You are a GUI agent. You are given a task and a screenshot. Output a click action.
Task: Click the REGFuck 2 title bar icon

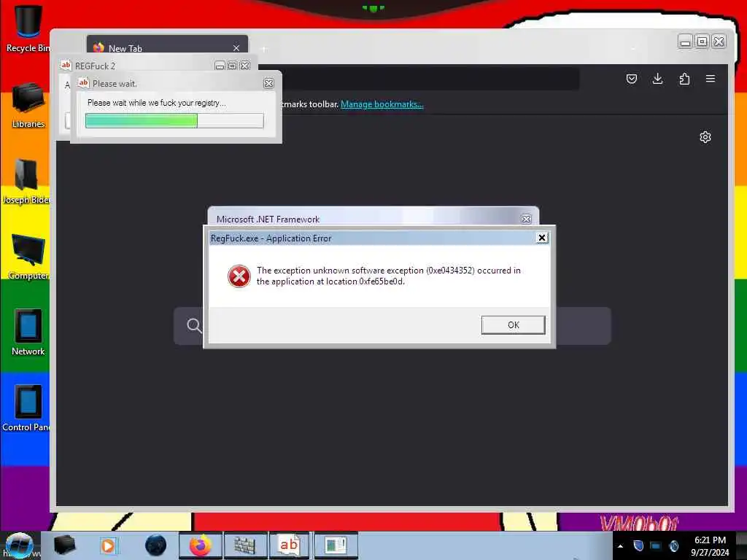pyautogui.click(x=66, y=65)
